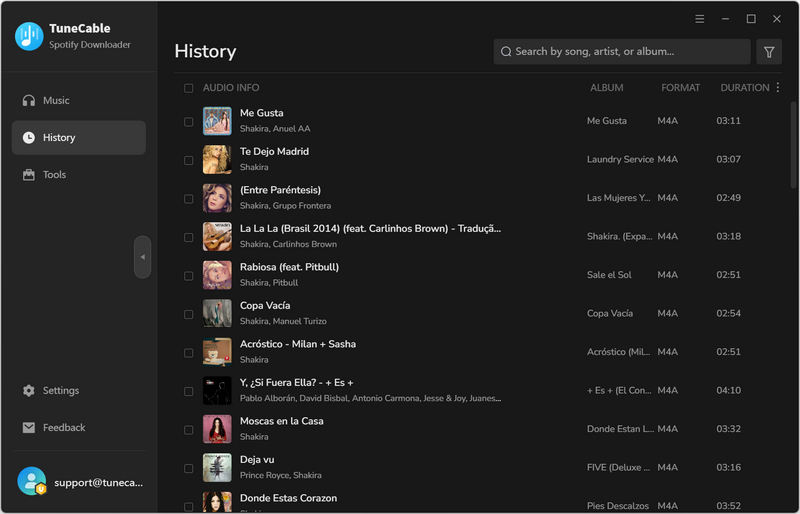Click the DURATION column header
The image size is (800, 514).
click(x=745, y=88)
